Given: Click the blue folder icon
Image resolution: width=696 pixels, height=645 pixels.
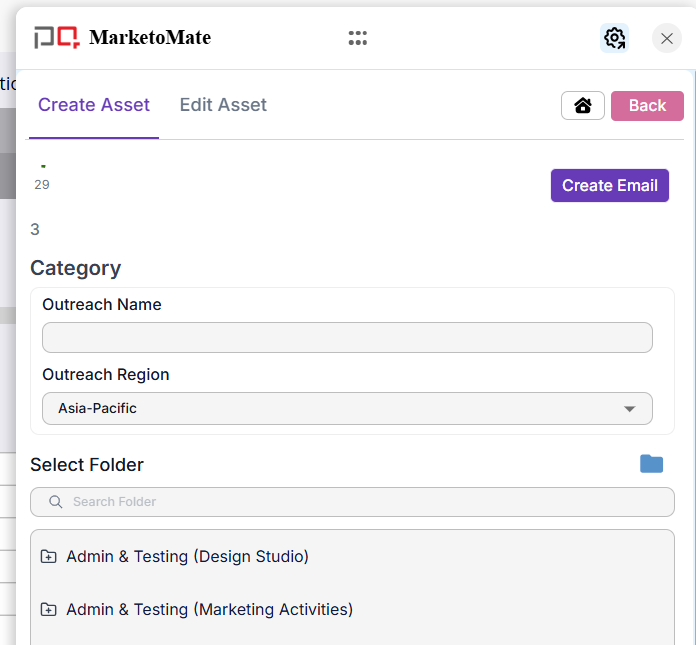Looking at the screenshot, I should [x=652, y=464].
